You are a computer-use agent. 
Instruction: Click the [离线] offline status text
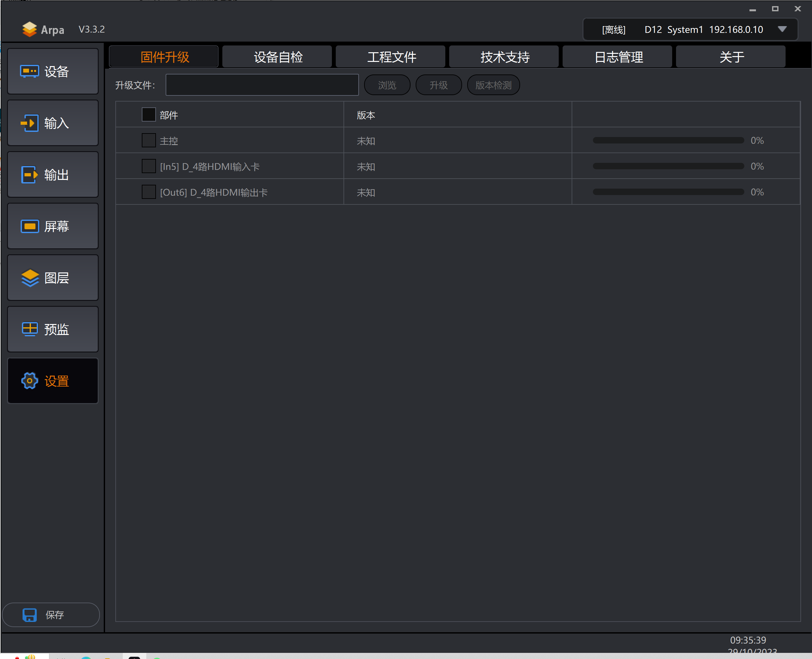click(x=614, y=30)
